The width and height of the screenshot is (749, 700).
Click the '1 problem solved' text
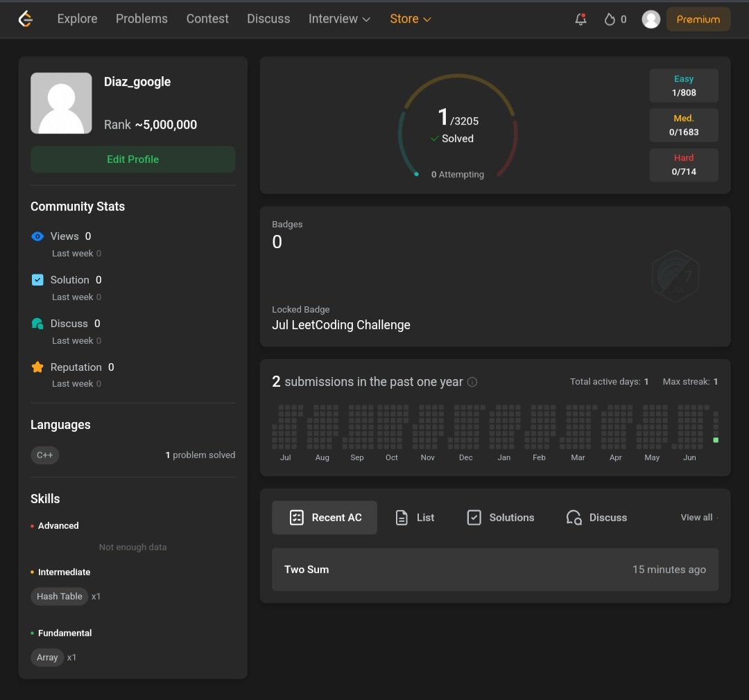pyautogui.click(x=200, y=455)
